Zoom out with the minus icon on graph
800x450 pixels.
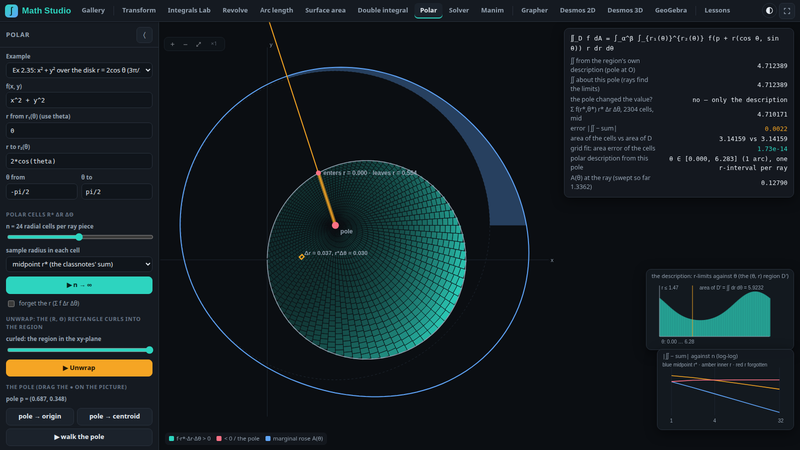click(186, 44)
